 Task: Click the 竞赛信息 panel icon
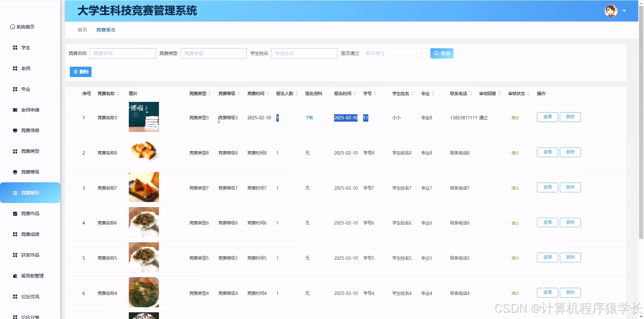(x=15, y=130)
